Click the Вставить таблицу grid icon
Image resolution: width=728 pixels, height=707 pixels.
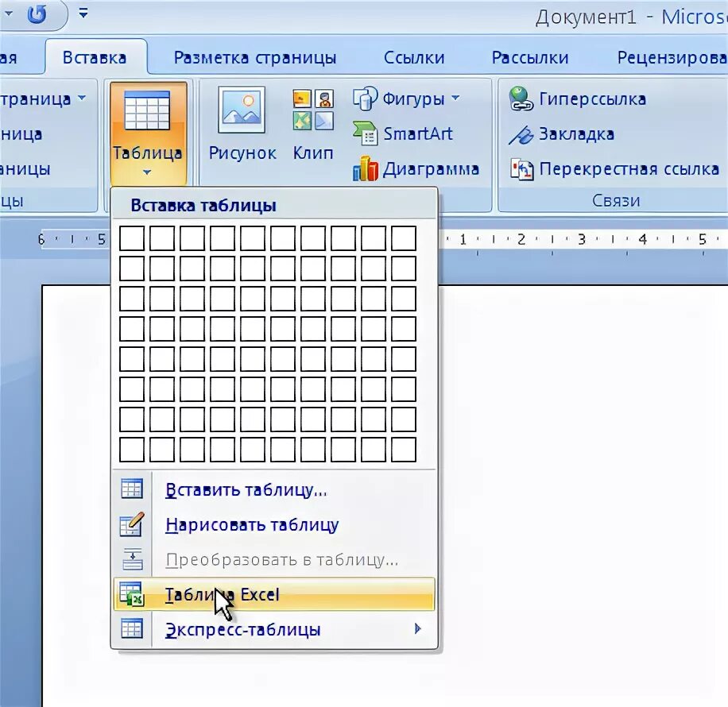132,489
